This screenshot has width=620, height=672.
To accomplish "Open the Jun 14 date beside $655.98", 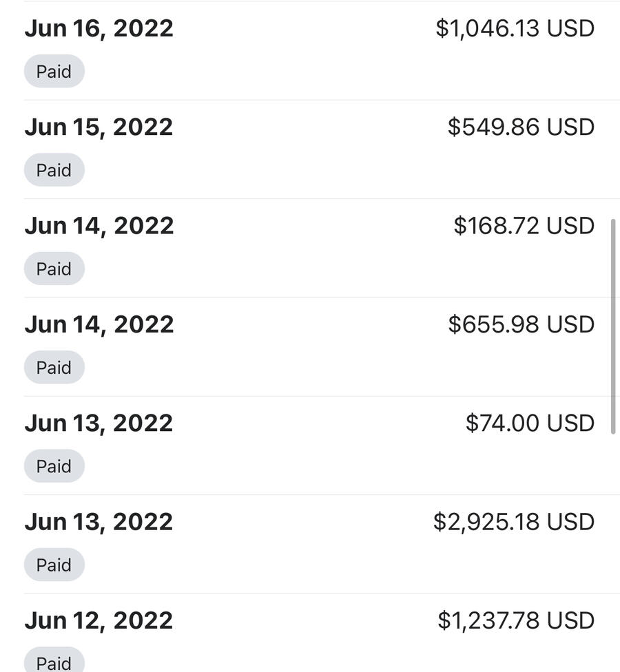I will [99, 324].
